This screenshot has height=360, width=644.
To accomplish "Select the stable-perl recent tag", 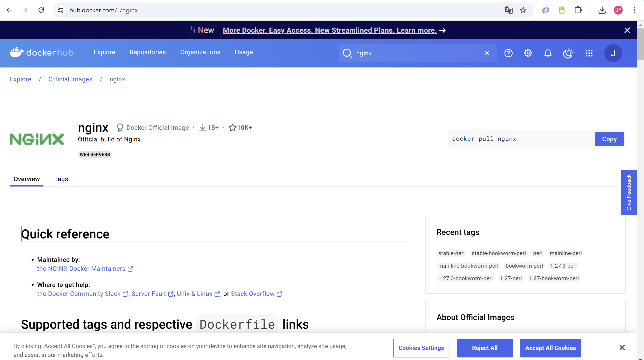I will (451, 253).
